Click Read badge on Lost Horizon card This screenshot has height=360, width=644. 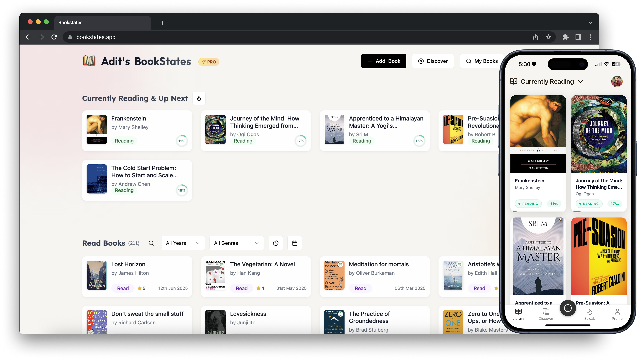(123, 288)
